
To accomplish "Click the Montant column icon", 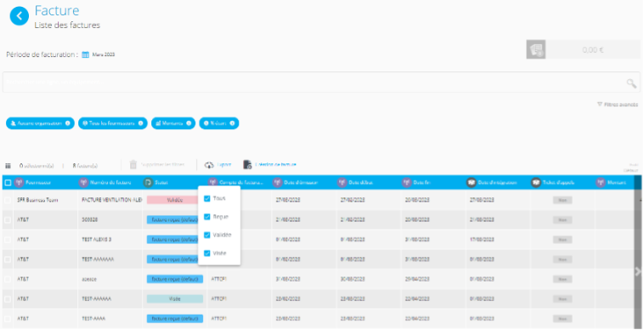I will [601, 183].
